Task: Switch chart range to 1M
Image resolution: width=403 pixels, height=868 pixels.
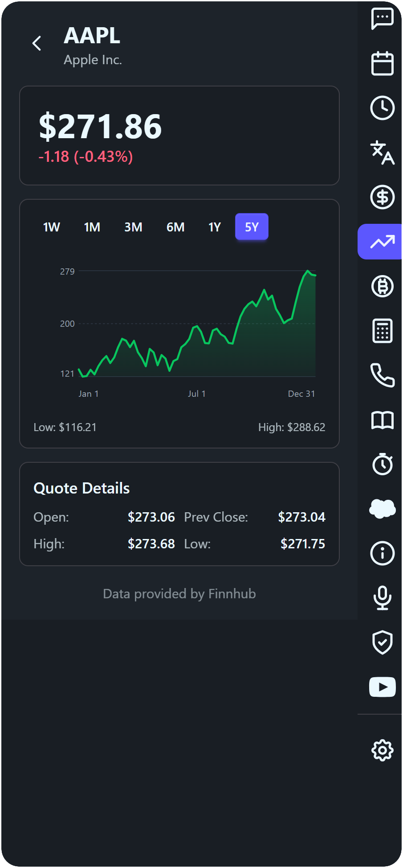Action: click(92, 227)
